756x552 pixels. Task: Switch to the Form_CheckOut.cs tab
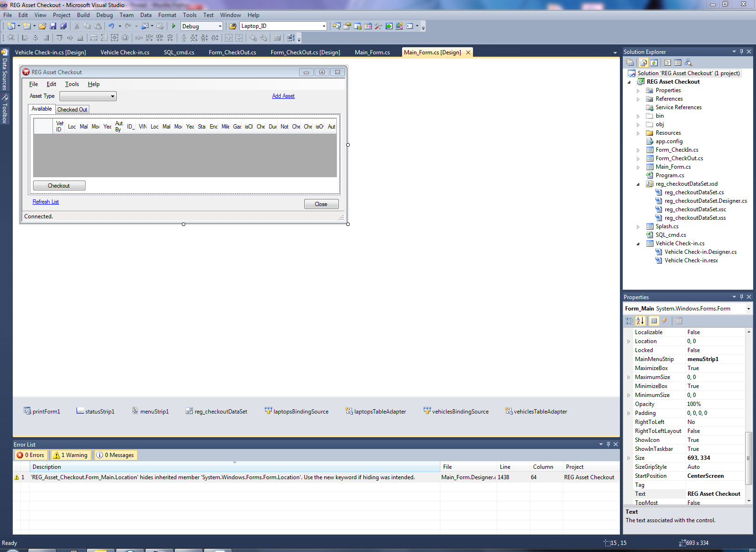(x=232, y=52)
